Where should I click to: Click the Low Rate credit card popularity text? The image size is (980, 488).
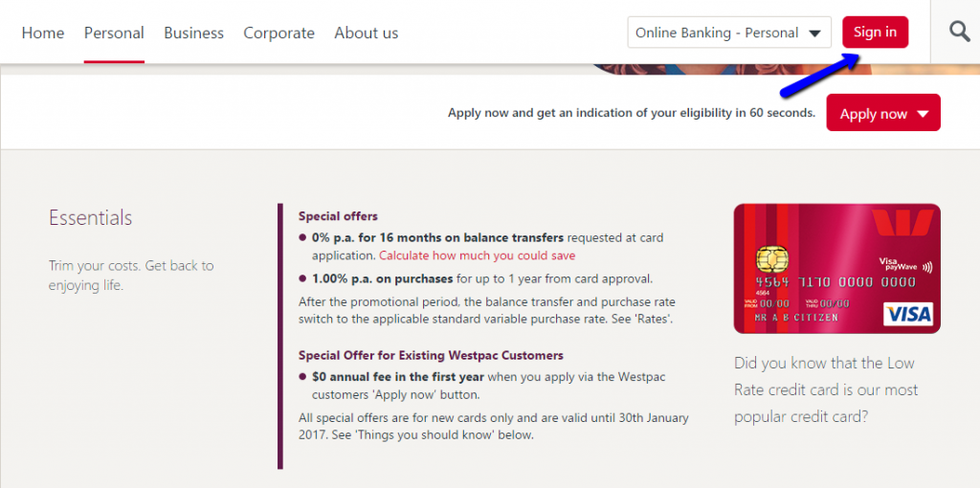pyautogui.click(x=826, y=390)
